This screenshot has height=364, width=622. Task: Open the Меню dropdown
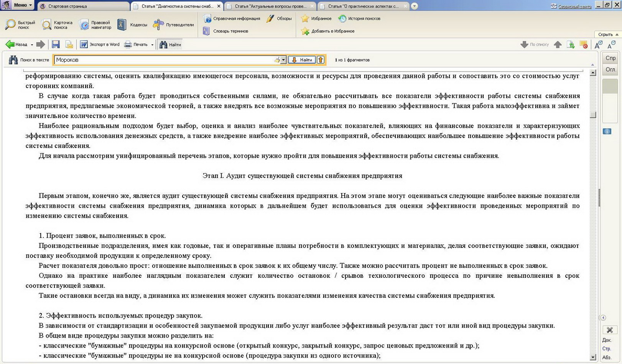(x=22, y=5)
